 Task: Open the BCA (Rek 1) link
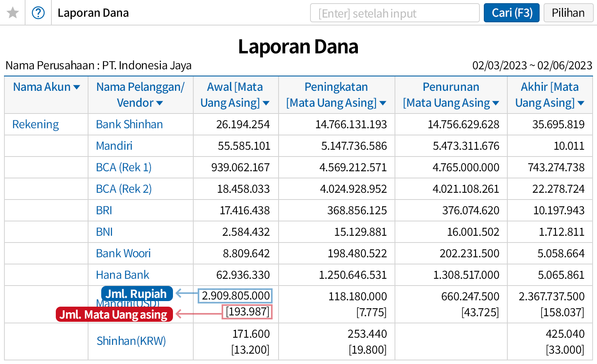(x=124, y=167)
